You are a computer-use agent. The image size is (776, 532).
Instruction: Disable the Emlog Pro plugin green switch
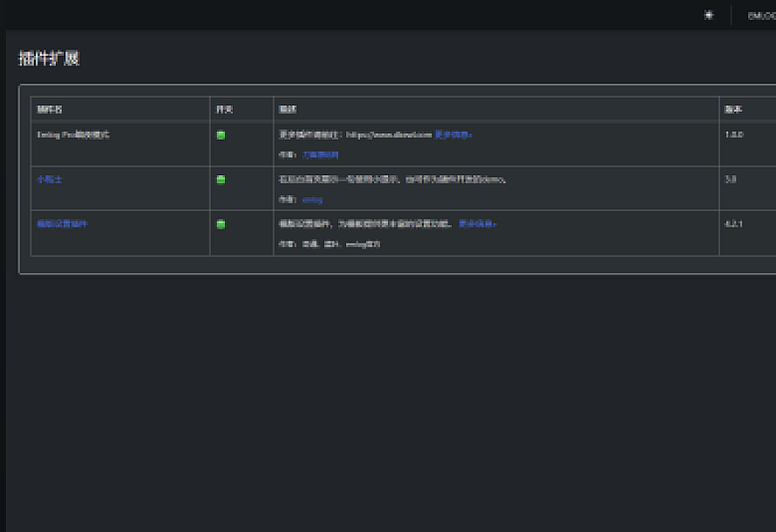pyautogui.click(x=221, y=134)
